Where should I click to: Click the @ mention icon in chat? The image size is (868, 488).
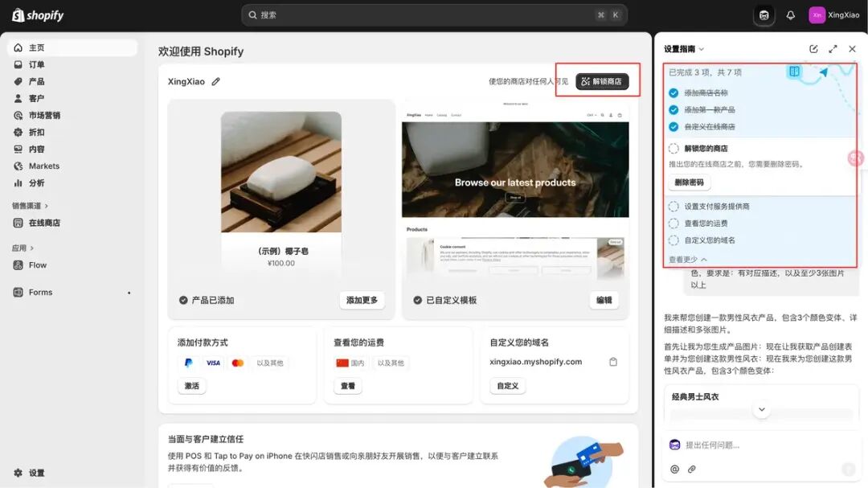pos(674,470)
